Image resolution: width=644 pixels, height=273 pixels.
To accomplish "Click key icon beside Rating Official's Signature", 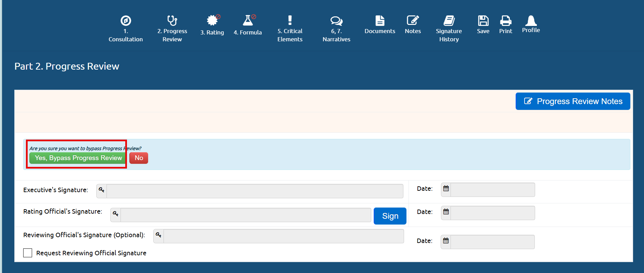I will point(116,214).
